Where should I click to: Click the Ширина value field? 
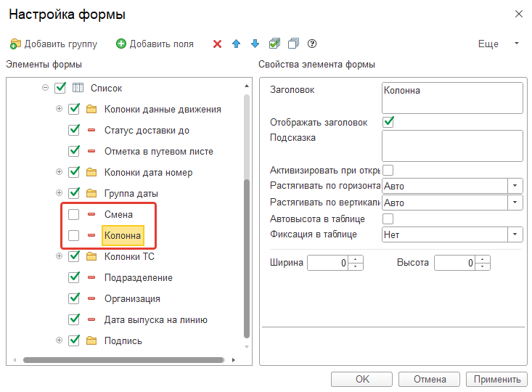pos(328,263)
